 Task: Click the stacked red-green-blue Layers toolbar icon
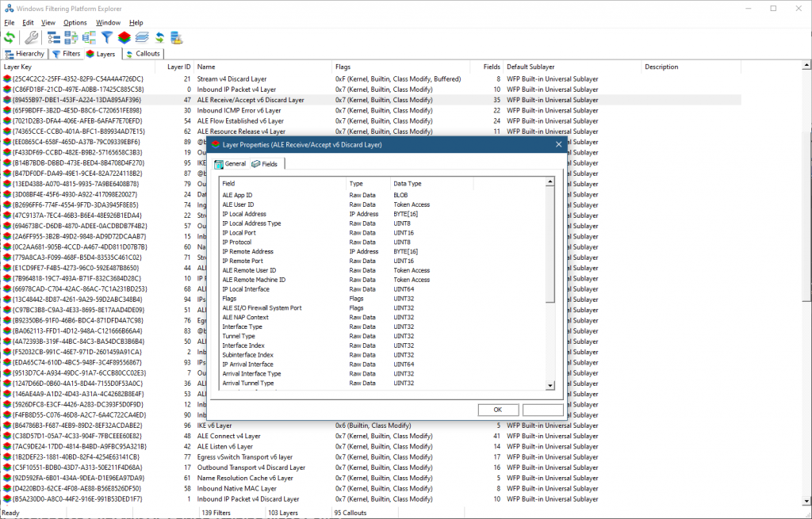124,37
